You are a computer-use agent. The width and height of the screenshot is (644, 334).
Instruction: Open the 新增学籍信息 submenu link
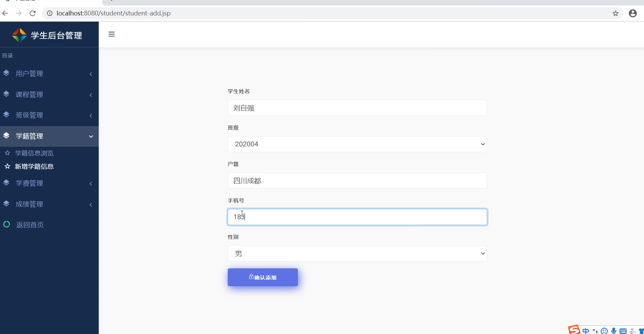coord(34,166)
